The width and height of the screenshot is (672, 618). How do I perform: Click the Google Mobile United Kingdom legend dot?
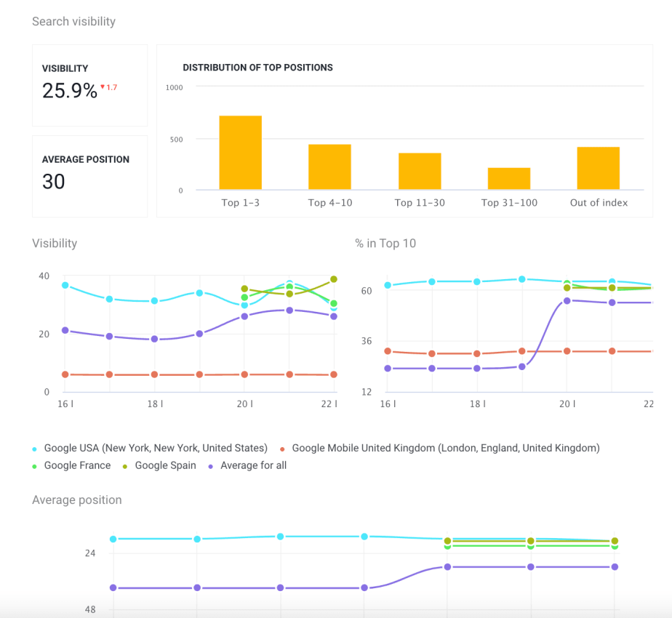[284, 448]
